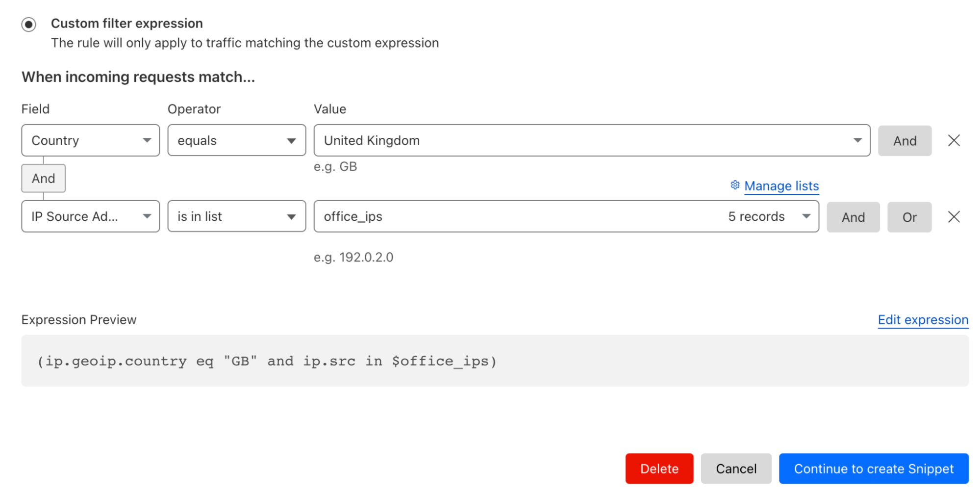Click the When incoming requests match heading
This screenshot has width=980, height=497.
[138, 77]
